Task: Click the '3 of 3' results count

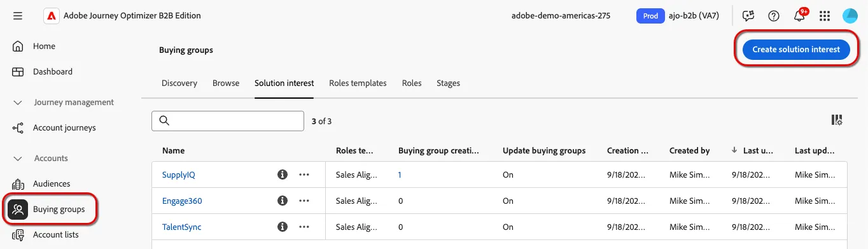Action: [x=321, y=121]
